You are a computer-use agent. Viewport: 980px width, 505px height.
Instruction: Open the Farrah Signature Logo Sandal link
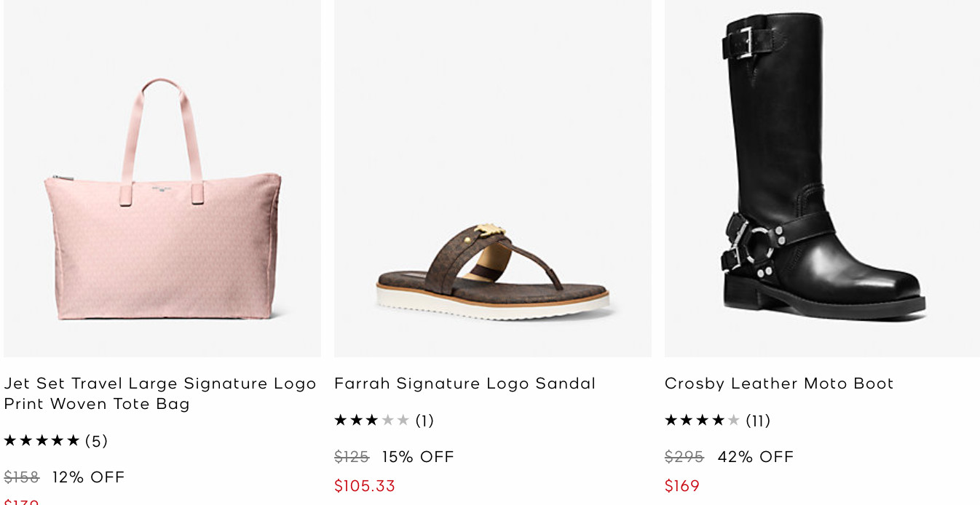pos(465,383)
